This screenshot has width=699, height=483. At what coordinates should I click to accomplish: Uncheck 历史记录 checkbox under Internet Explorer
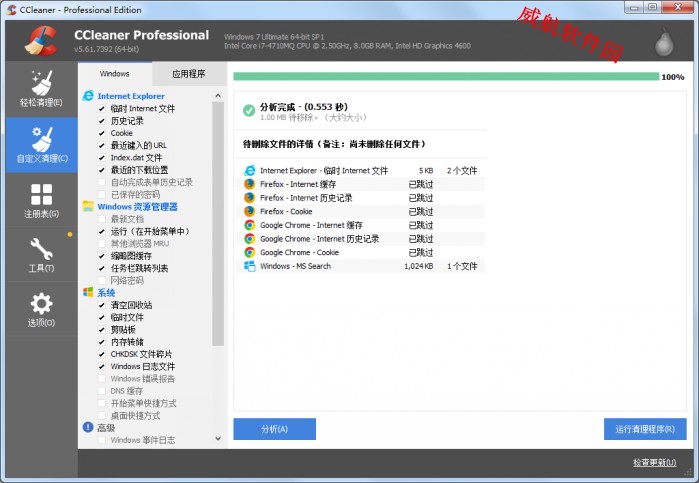[102, 121]
